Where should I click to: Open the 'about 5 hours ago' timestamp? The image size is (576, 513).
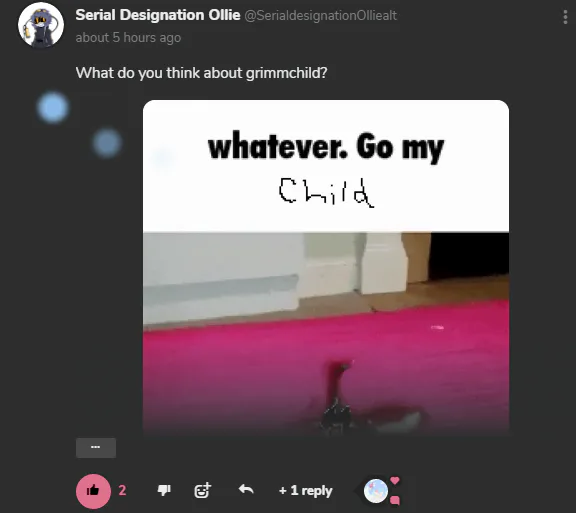(x=128, y=37)
